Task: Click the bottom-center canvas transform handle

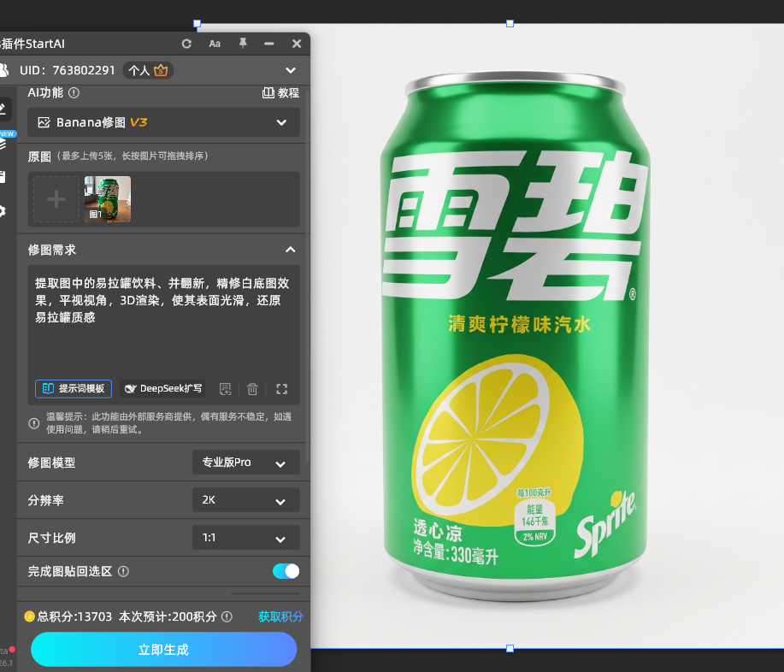Action: click(510, 649)
